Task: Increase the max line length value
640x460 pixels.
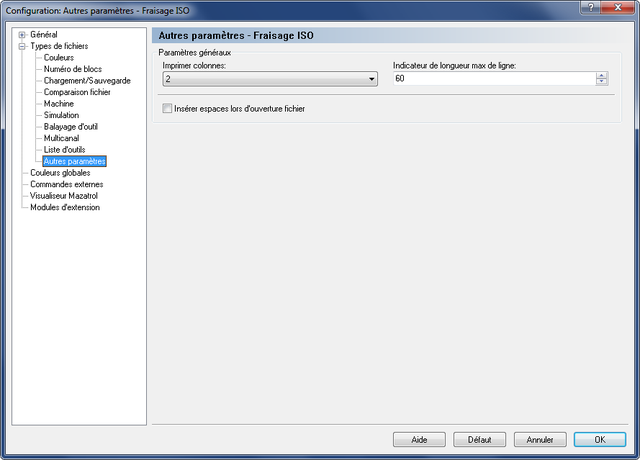Action: click(x=601, y=75)
